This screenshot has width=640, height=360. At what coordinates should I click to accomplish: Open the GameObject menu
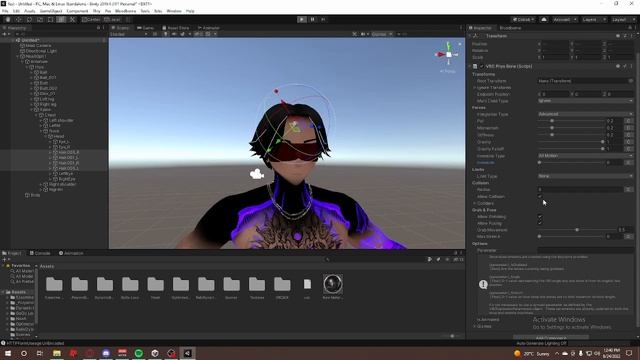pyautogui.click(x=51, y=11)
